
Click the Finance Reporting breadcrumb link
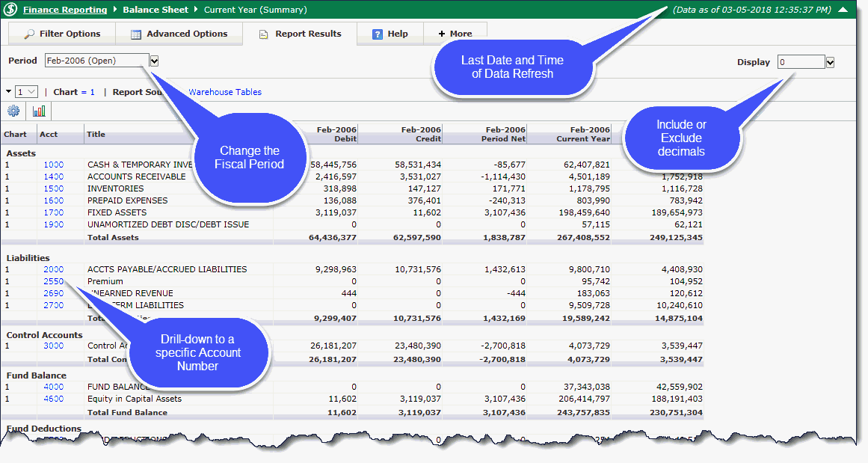point(64,10)
